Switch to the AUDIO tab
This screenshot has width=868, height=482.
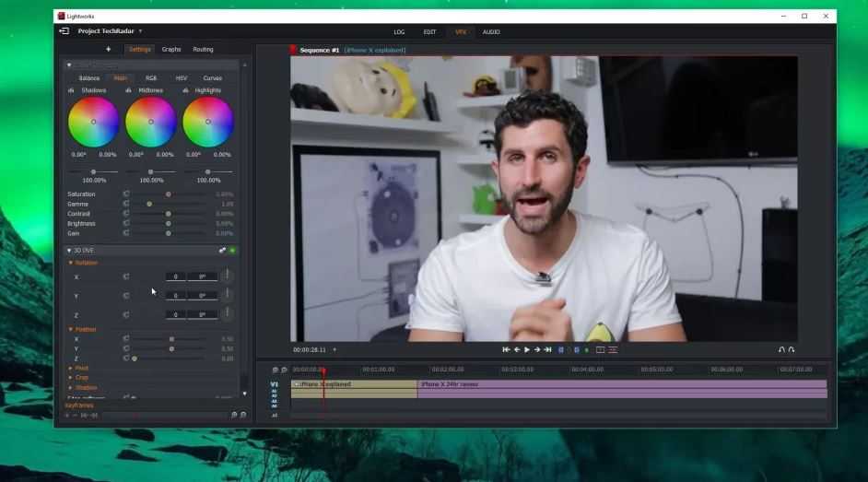491,32
